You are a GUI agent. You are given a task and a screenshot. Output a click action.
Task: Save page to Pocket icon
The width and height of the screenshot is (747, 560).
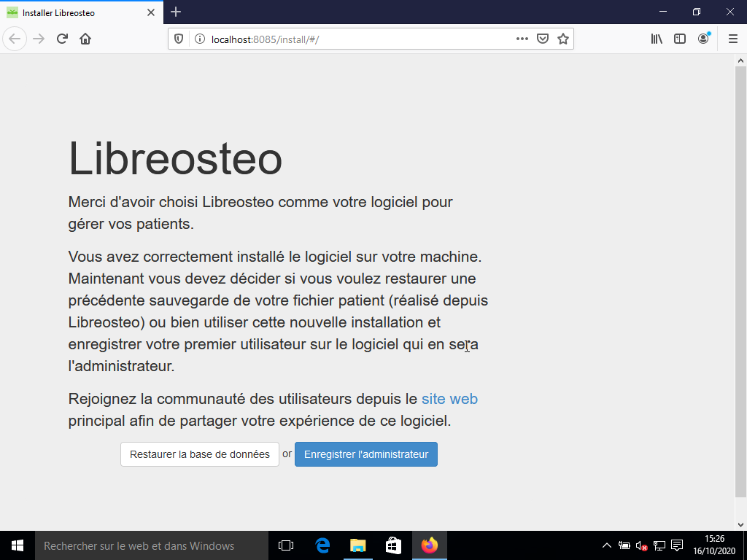click(543, 39)
